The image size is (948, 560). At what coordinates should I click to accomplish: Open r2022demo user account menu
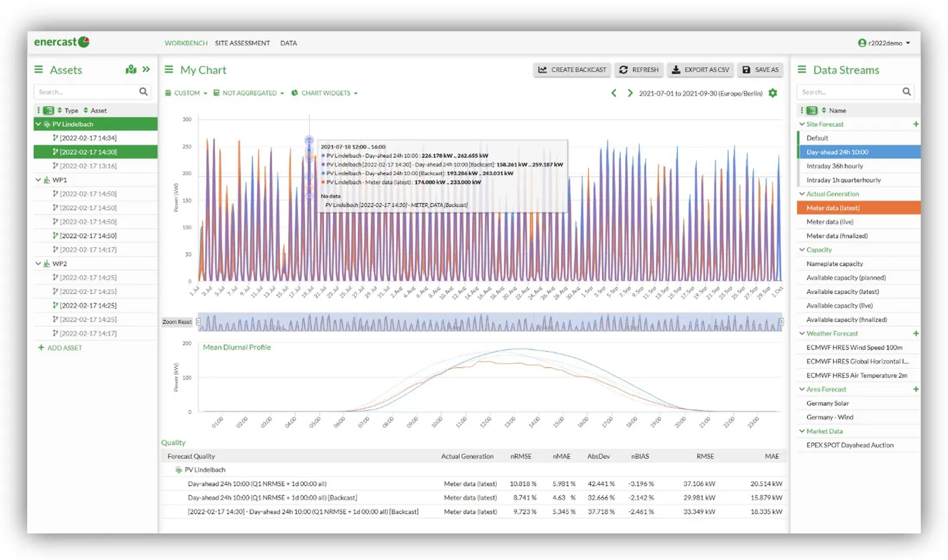884,43
